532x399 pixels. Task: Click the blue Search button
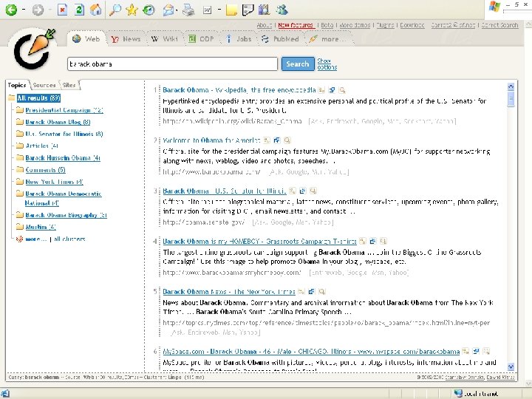298,64
